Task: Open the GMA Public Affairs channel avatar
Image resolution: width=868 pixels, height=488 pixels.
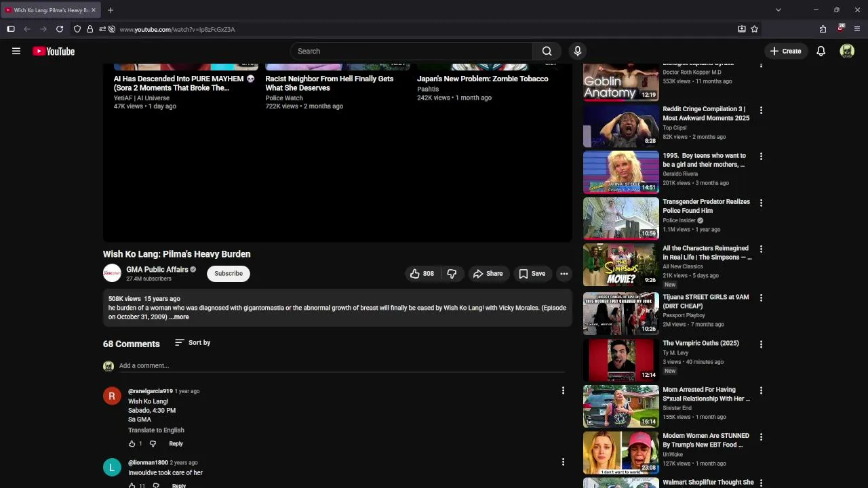Action: 112,273
